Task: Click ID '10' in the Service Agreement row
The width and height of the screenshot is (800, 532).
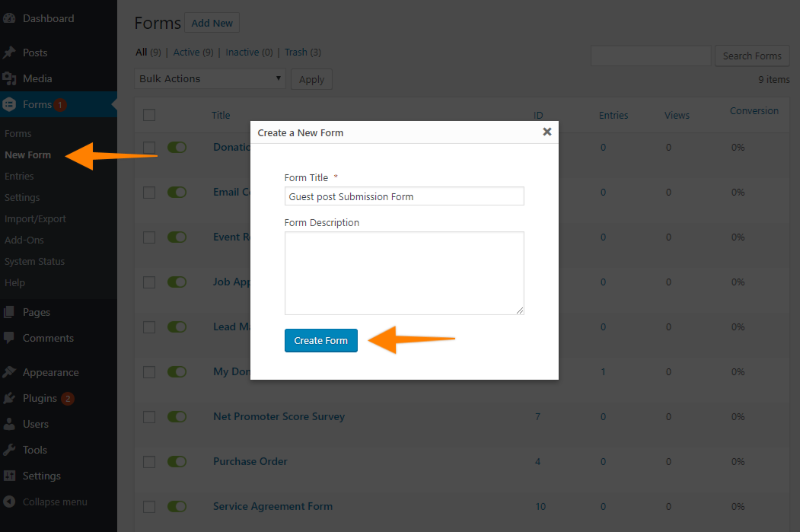Action: coord(540,506)
